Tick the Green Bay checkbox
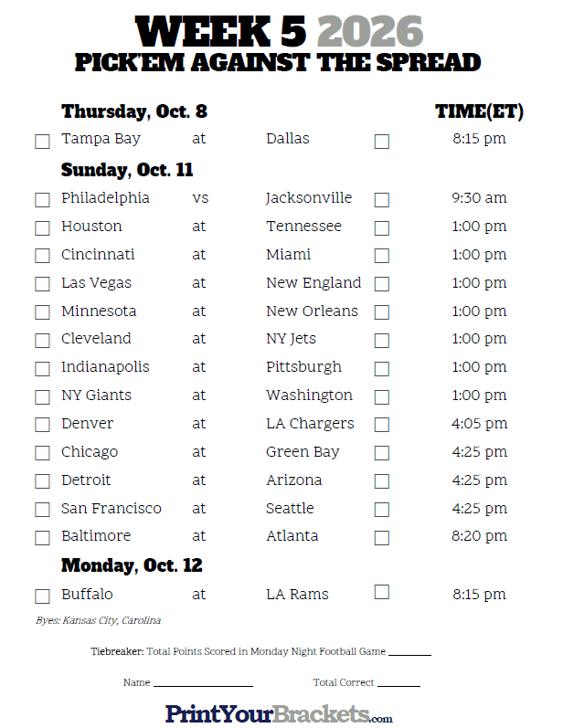 pyautogui.click(x=382, y=453)
